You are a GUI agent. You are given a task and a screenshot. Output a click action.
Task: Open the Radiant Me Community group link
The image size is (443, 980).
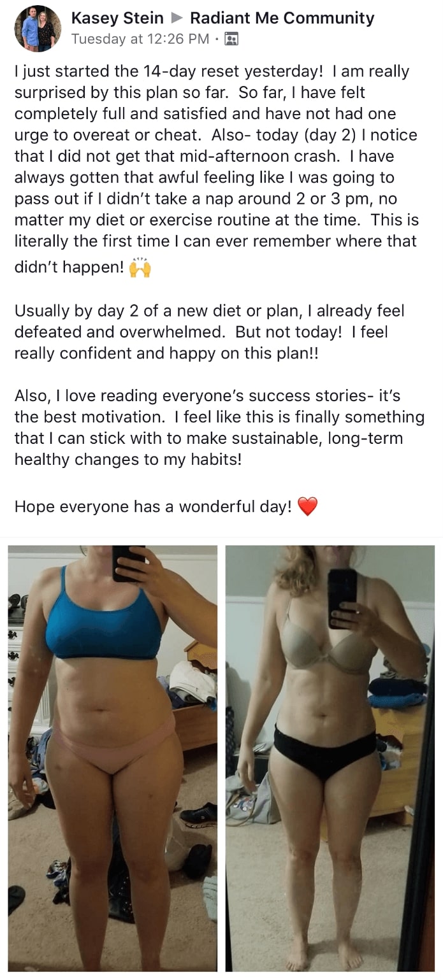click(x=282, y=18)
